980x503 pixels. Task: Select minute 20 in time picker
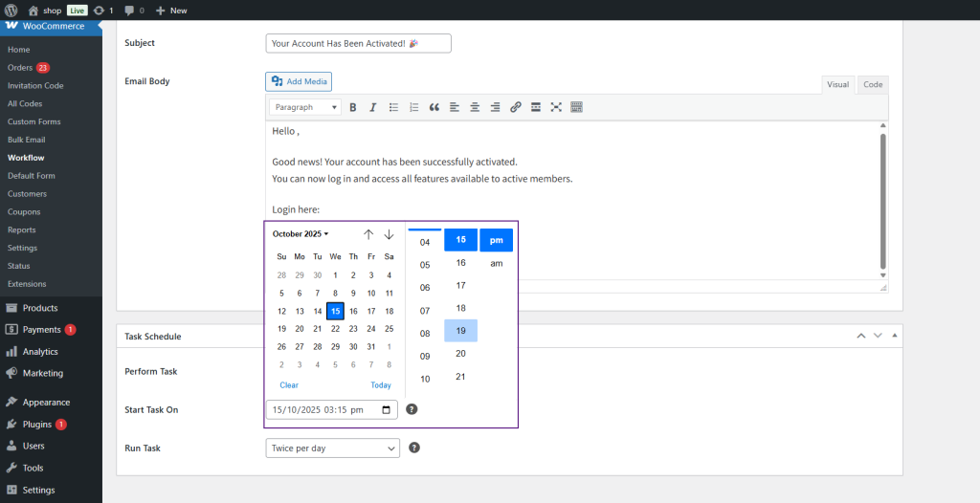tap(460, 354)
